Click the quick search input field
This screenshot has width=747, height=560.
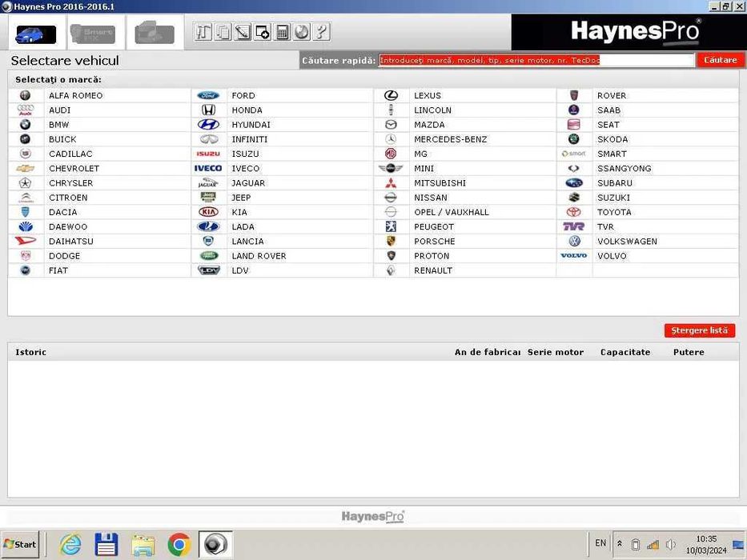point(536,60)
